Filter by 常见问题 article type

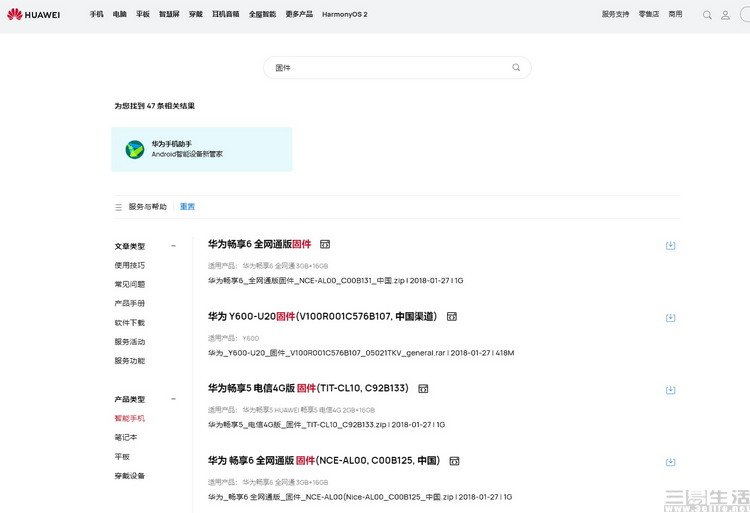[x=130, y=284]
